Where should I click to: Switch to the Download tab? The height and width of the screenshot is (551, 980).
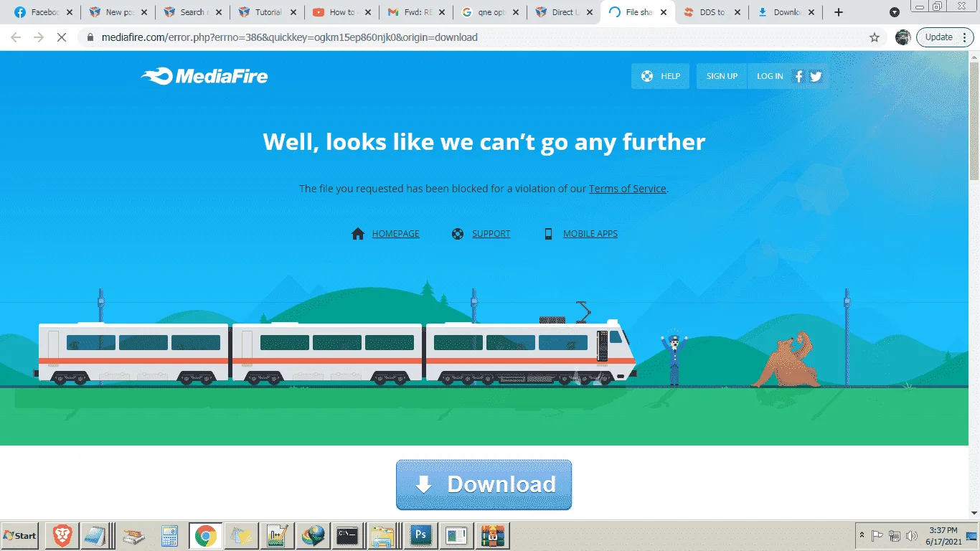(x=785, y=12)
